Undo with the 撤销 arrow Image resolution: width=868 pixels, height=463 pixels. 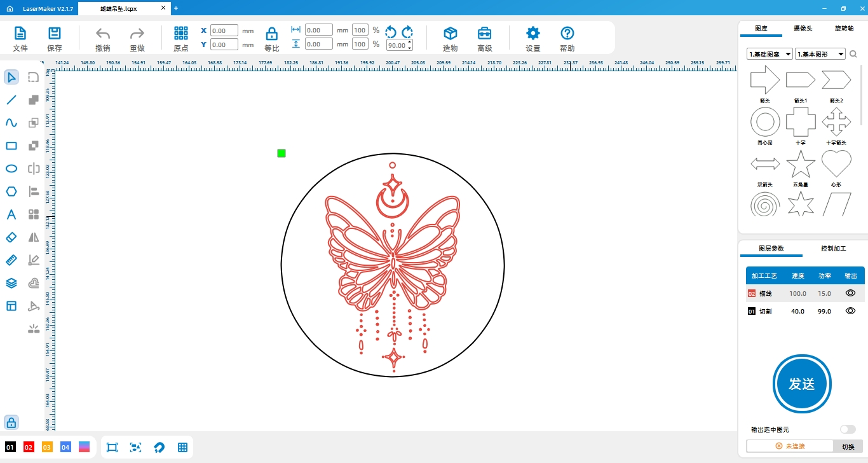coord(103,39)
